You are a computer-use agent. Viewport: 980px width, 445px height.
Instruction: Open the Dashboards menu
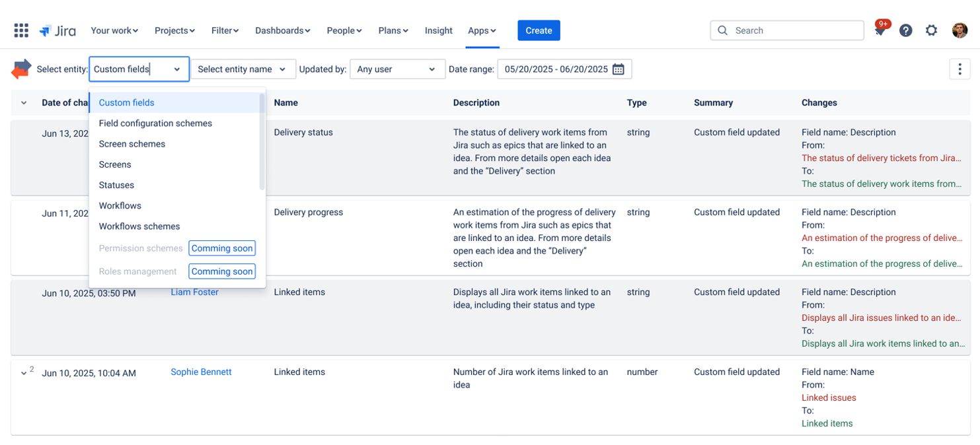283,30
